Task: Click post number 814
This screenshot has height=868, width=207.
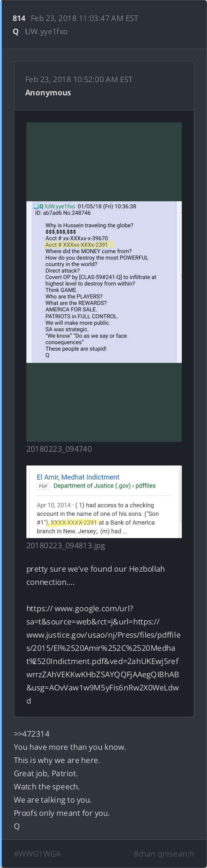Action: pyautogui.click(x=19, y=18)
